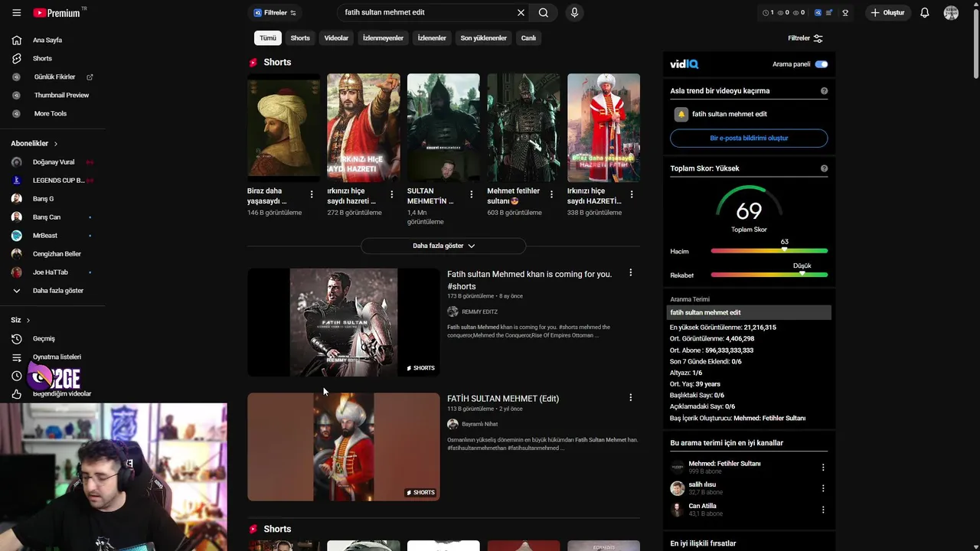The width and height of the screenshot is (980, 551).
Task: Open options for 'Irkınızı hiçe saydı HAZRETİ' short with 338 B views
Action: point(632,194)
